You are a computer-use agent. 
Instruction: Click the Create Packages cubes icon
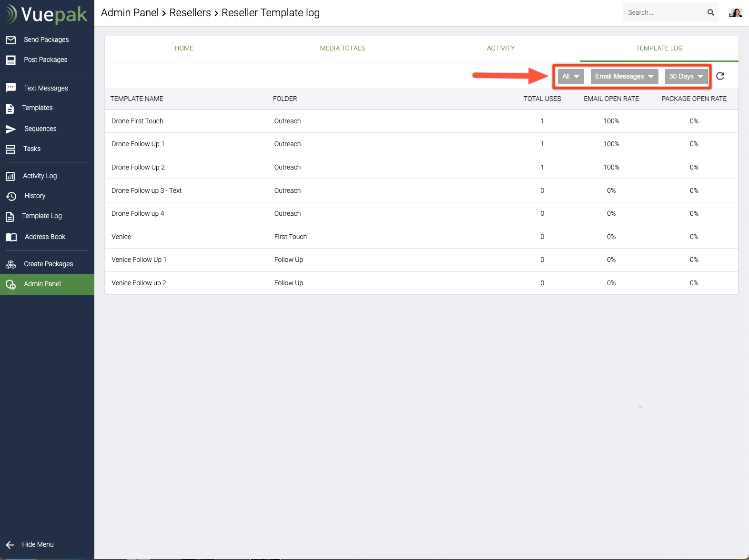[x=10, y=264]
